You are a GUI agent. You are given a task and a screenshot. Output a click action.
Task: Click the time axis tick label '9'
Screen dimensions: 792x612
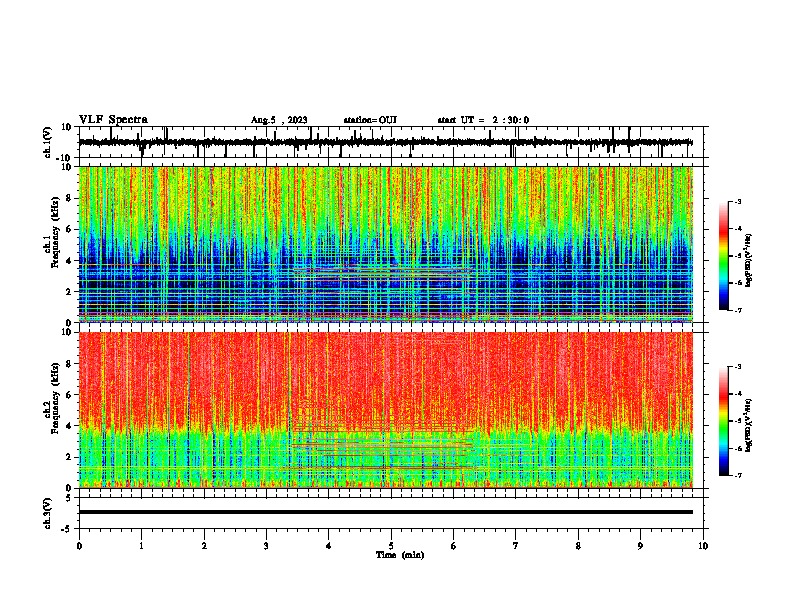(640, 546)
